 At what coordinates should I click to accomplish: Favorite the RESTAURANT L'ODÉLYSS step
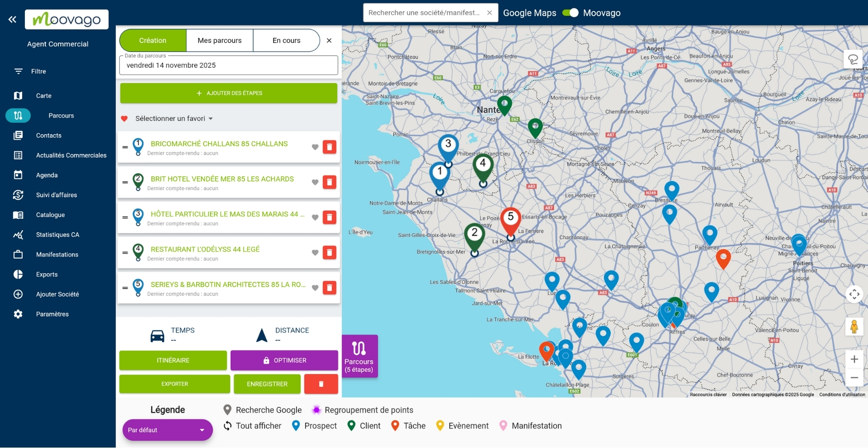coord(315,252)
